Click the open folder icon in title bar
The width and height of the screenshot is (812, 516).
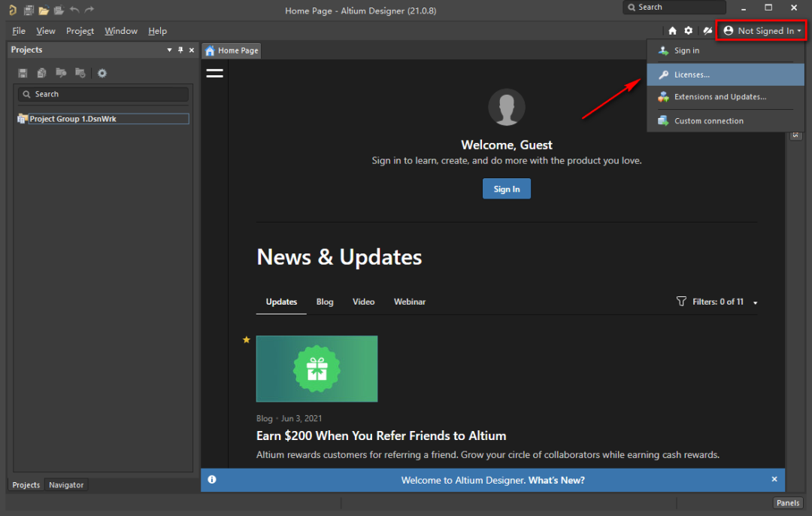click(x=44, y=11)
